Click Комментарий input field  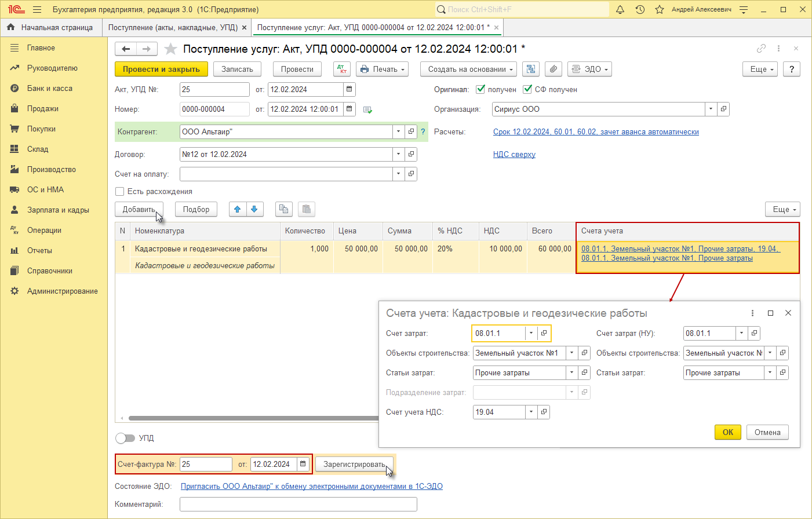coord(298,504)
